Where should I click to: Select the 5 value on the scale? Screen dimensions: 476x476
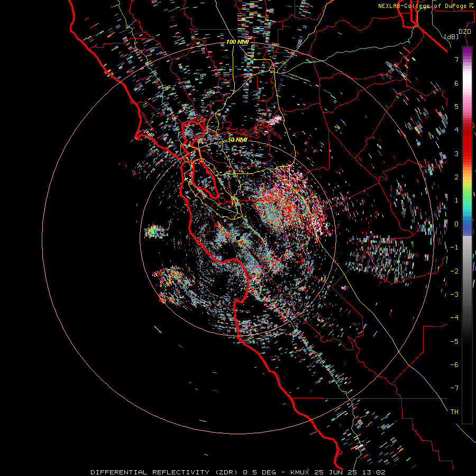pyautogui.click(x=456, y=106)
